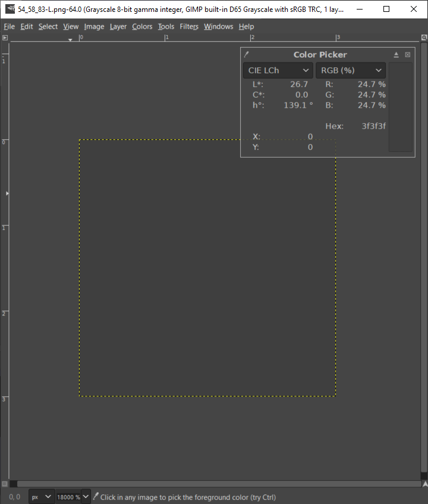
Task: Open the Colors menu
Action: point(142,27)
